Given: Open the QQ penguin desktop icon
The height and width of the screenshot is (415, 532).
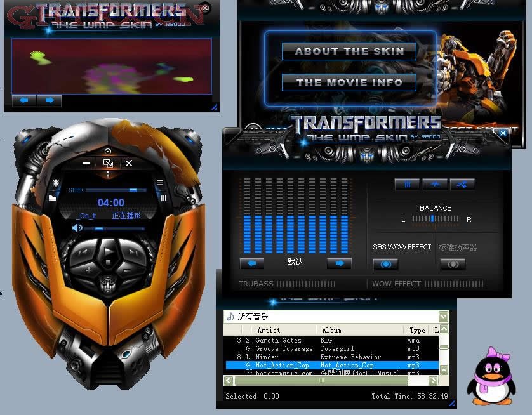Looking at the screenshot, I should click(491, 376).
